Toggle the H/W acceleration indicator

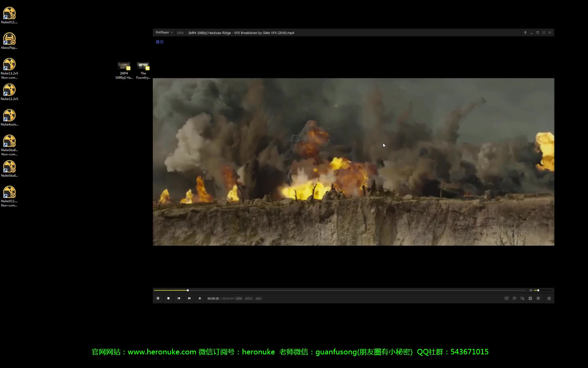(239, 298)
